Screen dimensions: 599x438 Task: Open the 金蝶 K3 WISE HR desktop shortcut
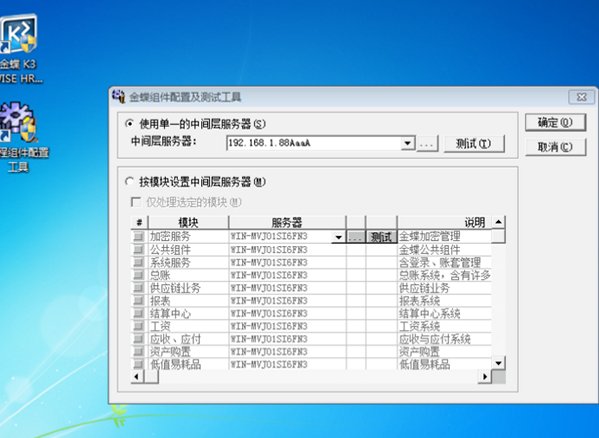pos(19,49)
